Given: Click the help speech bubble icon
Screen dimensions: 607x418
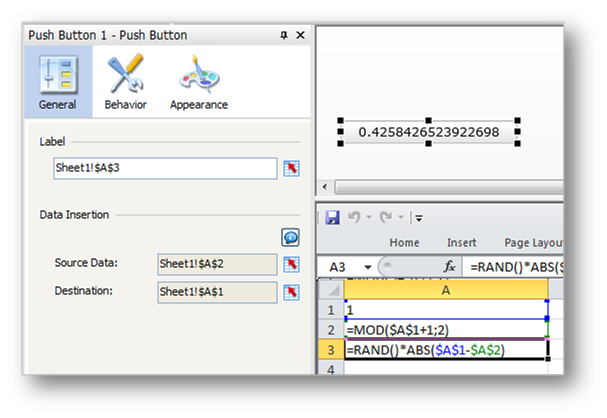Looking at the screenshot, I should [x=290, y=237].
